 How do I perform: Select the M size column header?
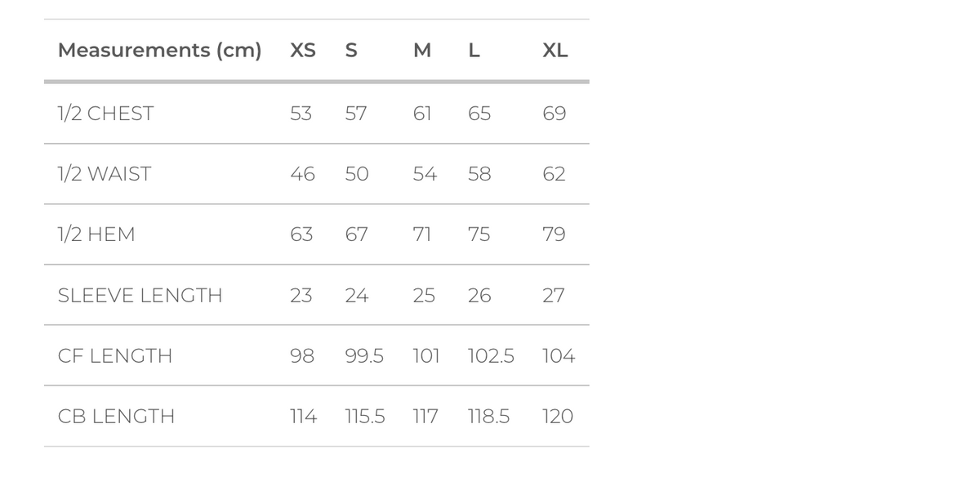[x=422, y=51]
